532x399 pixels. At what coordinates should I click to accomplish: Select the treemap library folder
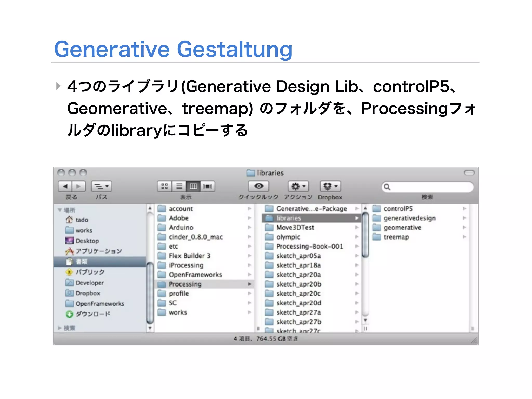(x=420, y=237)
